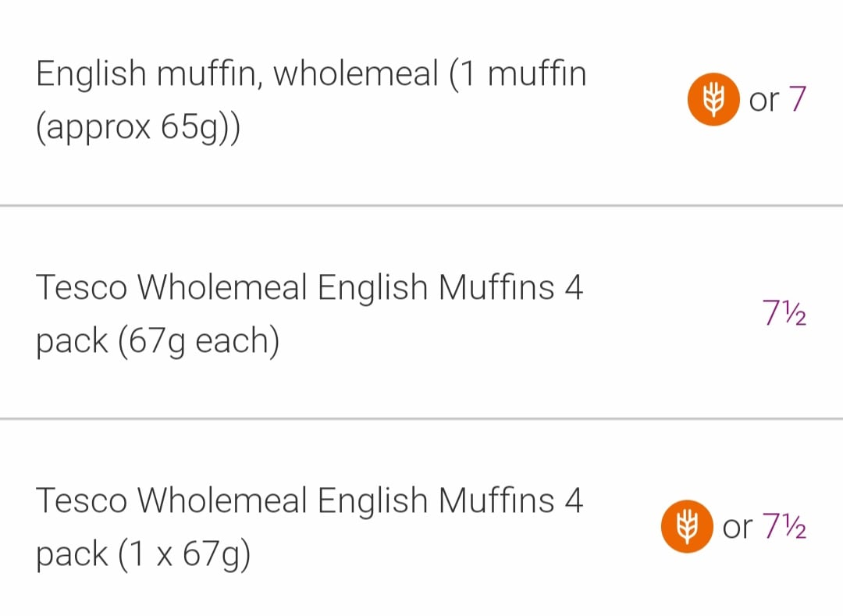Click "or" next to 7½ in the bottom row

point(737,529)
